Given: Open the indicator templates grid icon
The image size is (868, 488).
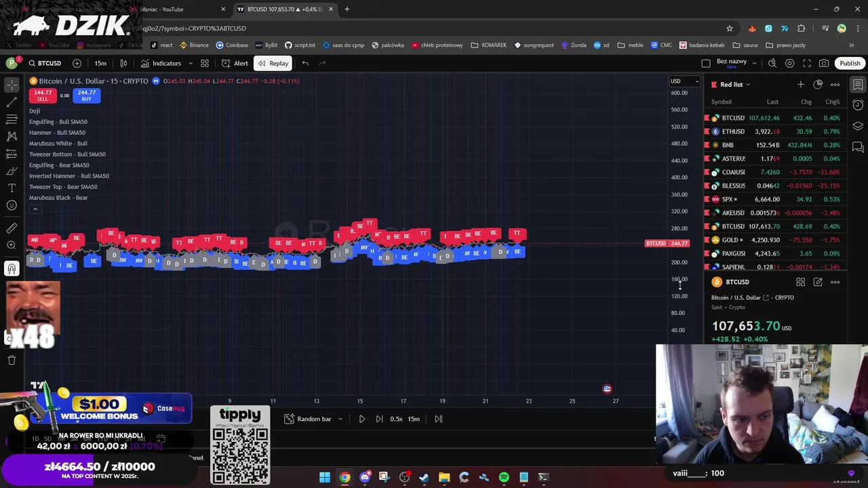Looking at the screenshot, I should coord(205,63).
